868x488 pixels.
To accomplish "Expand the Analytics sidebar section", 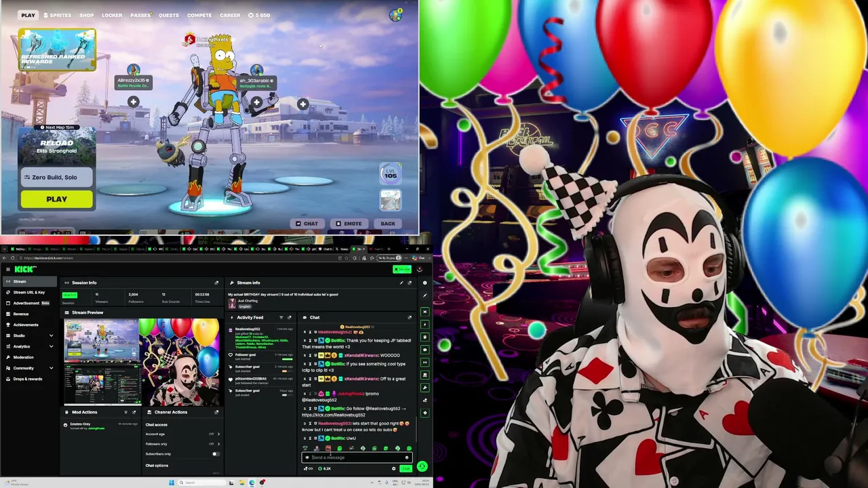I will pos(28,346).
